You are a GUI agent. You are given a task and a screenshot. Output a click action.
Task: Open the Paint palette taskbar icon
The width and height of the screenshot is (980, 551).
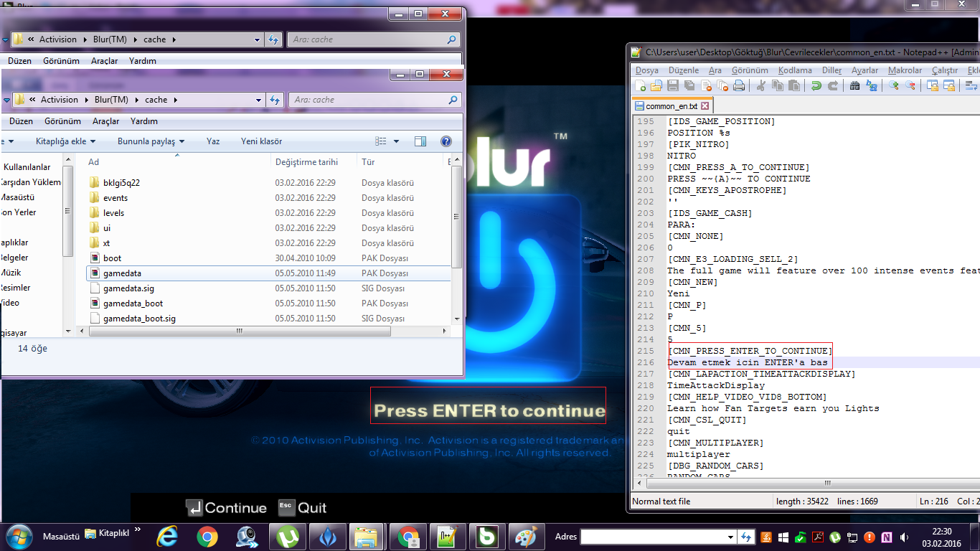coord(527,536)
